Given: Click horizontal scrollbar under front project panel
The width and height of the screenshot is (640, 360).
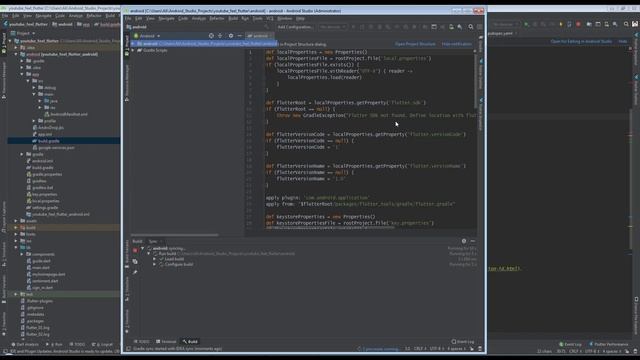Looking at the screenshot, I should 175,235.
